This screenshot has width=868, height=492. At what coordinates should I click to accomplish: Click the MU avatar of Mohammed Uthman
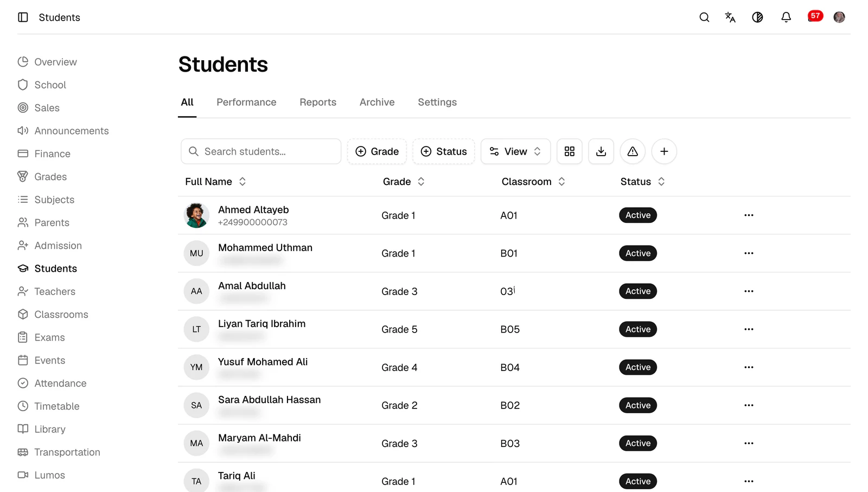pos(196,253)
